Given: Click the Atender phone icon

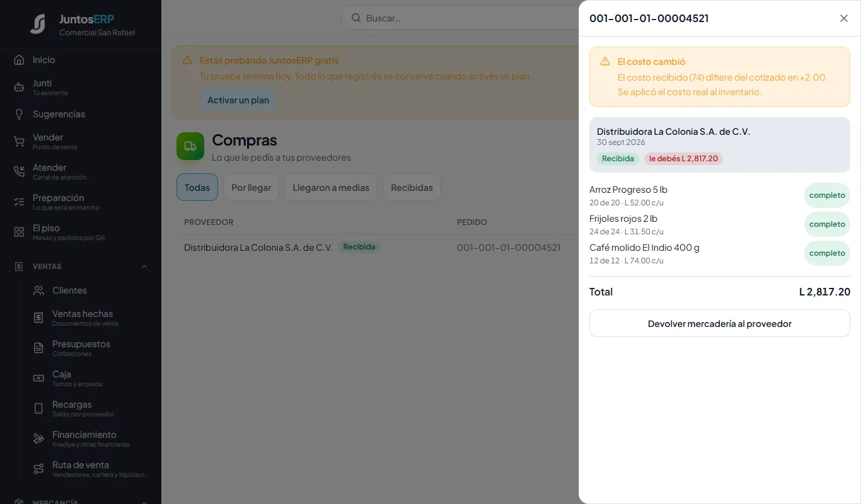Looking at the screenshot, I should tap(19, 172).
